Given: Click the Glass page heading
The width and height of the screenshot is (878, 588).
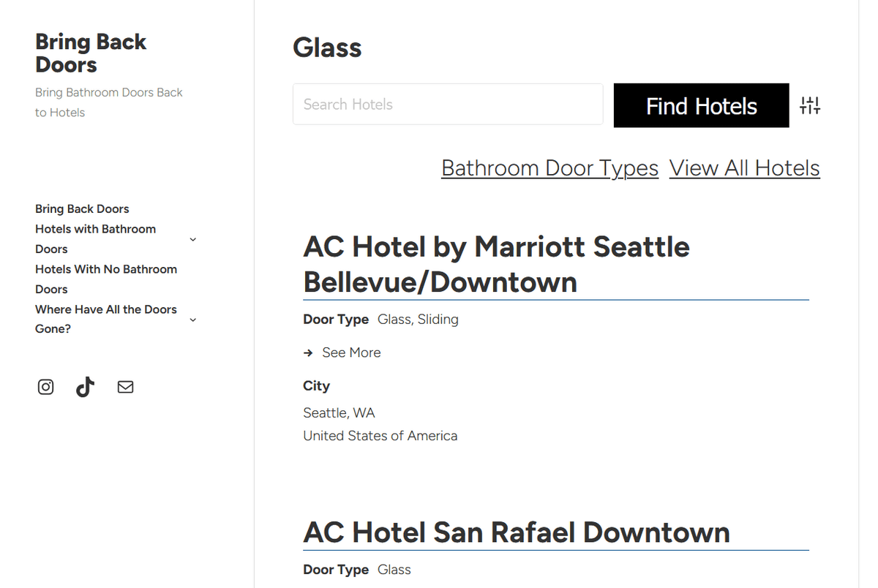Looking at the screenshot, I should pos(327,48).
